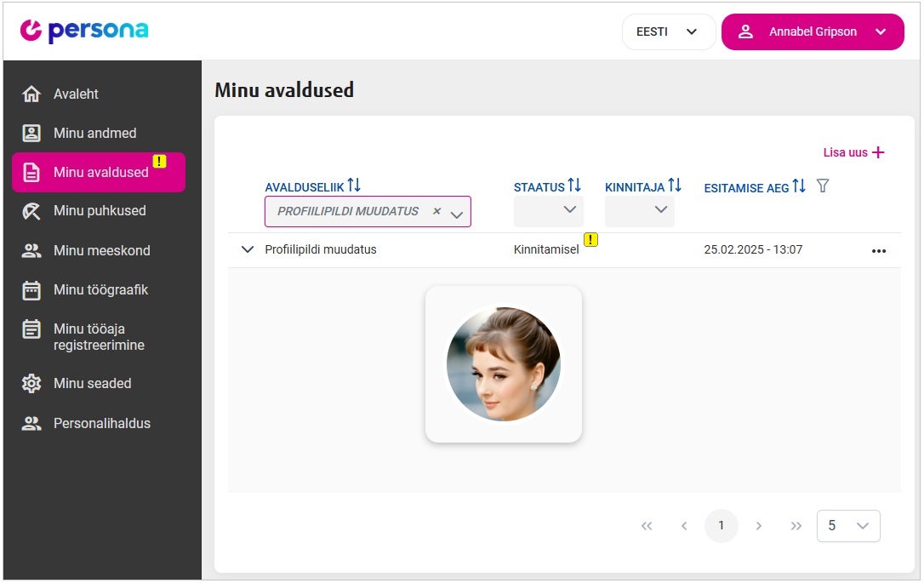The width and height of the screenshot is (924, 583).
Task: Go to next page of results
Action: pyautogui.click(x=759, y=526)
